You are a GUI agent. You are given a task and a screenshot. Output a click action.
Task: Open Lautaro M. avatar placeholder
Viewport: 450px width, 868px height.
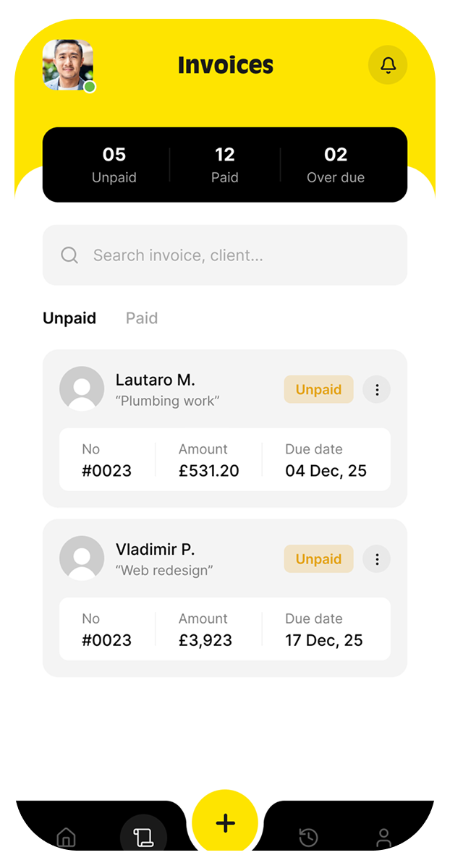pyautogui.click(x=82, y=389)
